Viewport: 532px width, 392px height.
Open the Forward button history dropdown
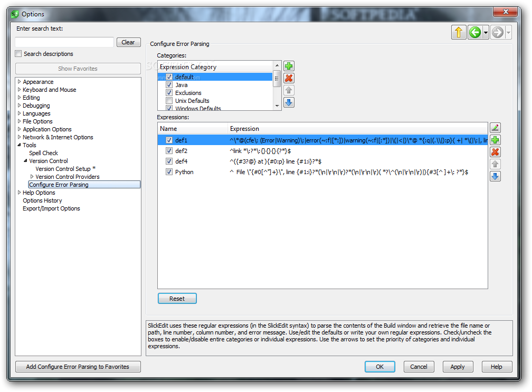508,33
